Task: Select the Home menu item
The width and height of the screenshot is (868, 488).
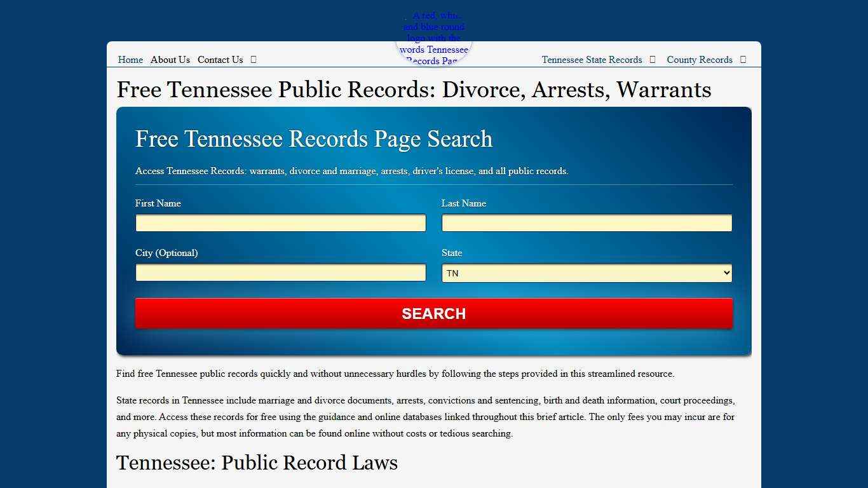Action: pyautogui.click(x=130, y=60)
